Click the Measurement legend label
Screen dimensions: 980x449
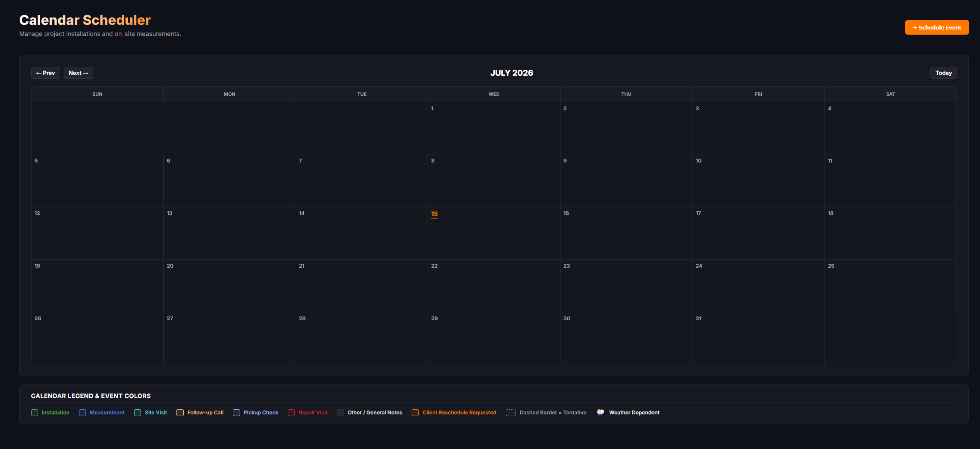[107, 413]
